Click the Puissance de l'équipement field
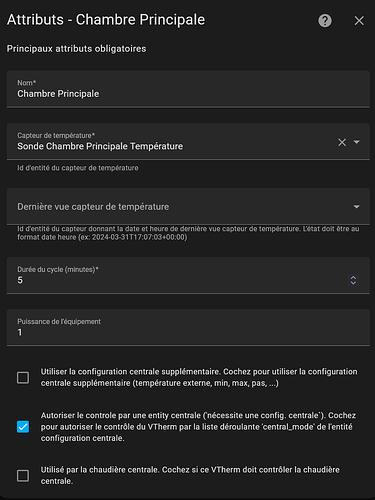This screenshot has height=500, width=375. coord(188,327)
